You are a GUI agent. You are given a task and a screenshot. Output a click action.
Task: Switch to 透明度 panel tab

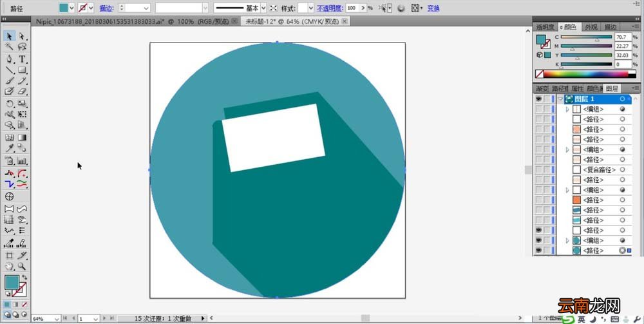(545, 26)
